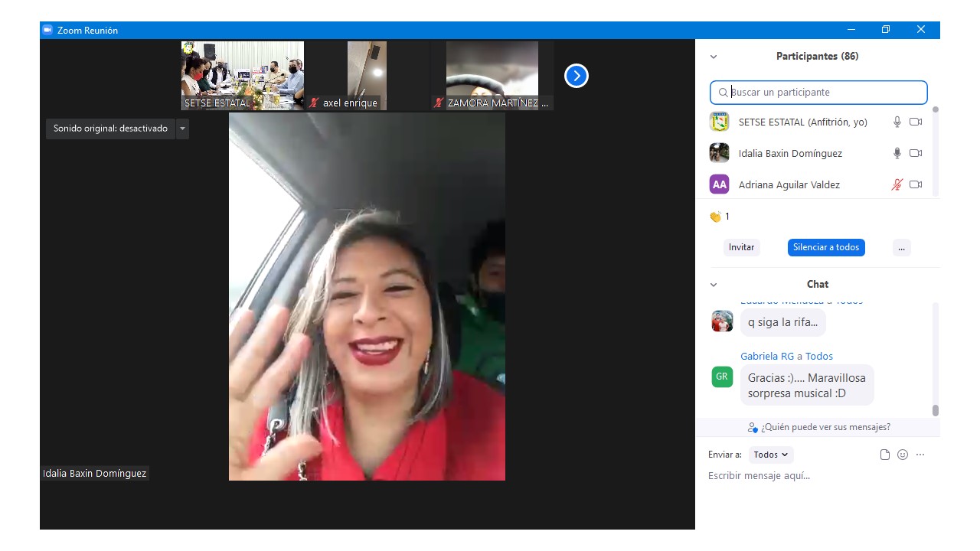Click SETSE ESTATAL's avatar in participants list
This screenshot has width=980, height=551.
(720, 122)
